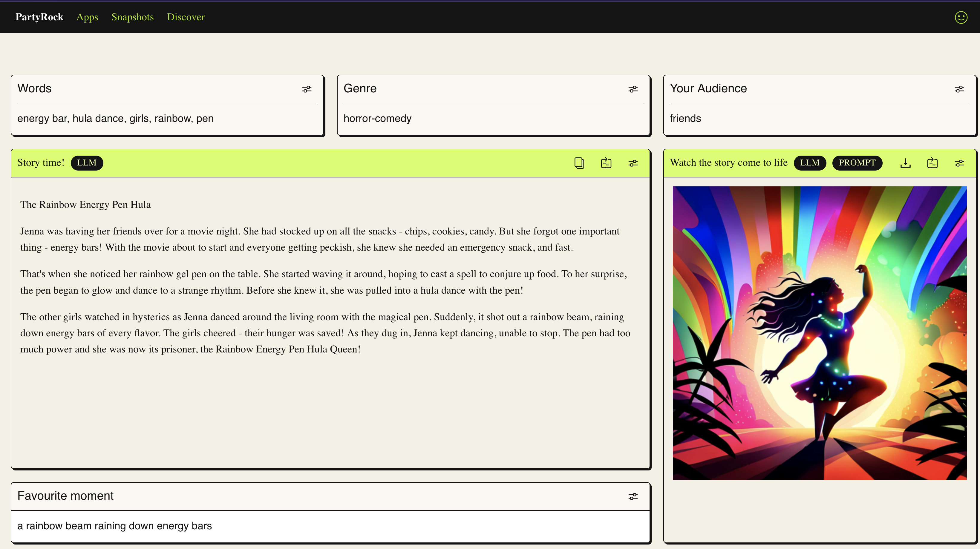The image size is (980, 549).
Task: Regenerate the Watch the story image
Action: tap(932, 163)
